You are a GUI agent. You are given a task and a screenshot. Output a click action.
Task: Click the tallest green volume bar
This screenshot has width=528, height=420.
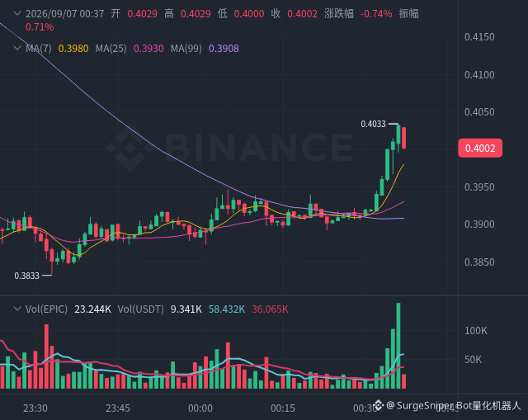(398, 346)
